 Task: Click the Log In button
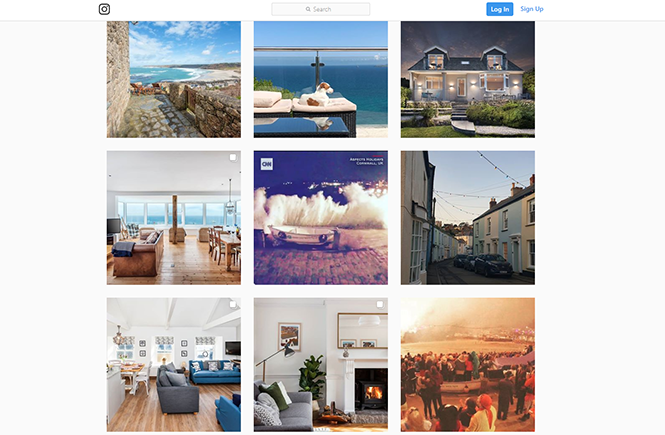click(500, 9)
